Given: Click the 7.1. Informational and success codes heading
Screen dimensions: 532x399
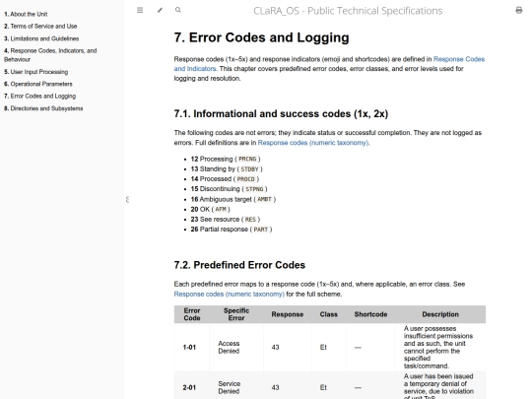Looking at the screenshot, I should pyautogui.click(x=281, y=113).
